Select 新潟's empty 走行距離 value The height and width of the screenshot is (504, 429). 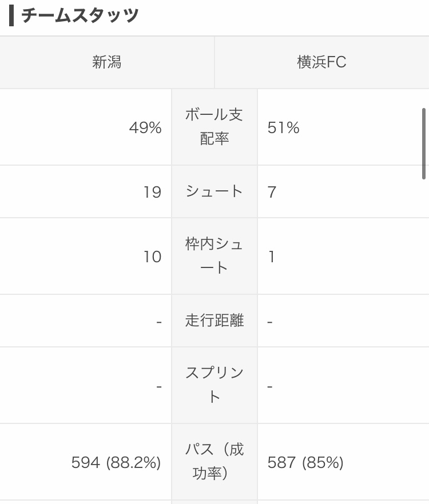coord(159,322)
